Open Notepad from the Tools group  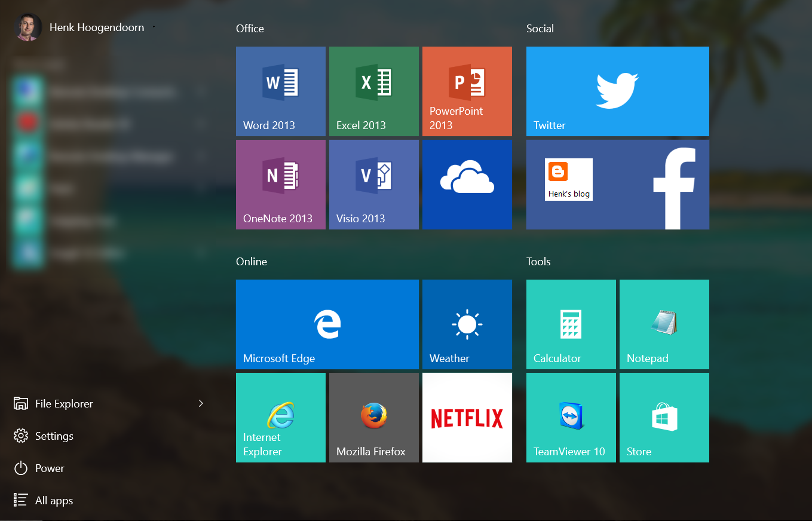(x=664, y=324)
